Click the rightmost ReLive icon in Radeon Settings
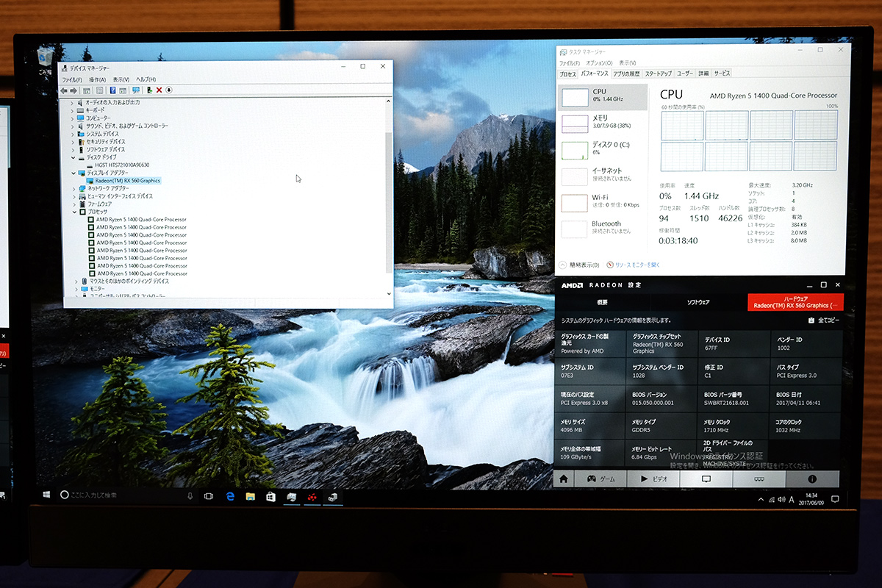This screenshot has height=588, width=882. click(x=760, y=478)
